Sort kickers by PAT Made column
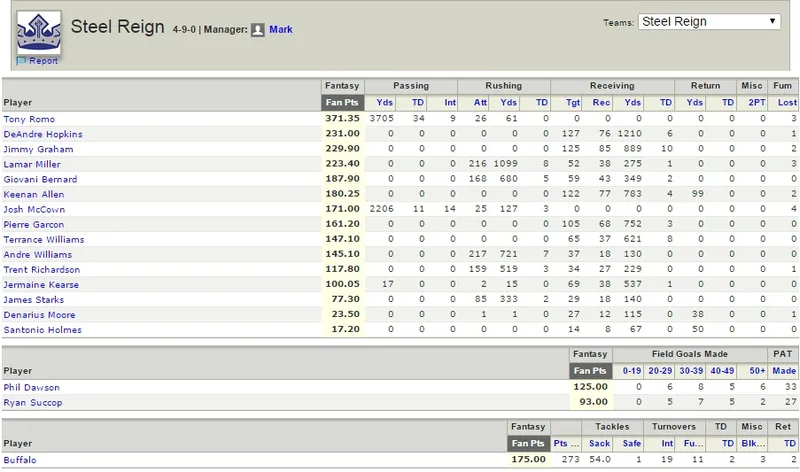Image resolution: width=800 pixels, height=472 pixels. point(784,371)
